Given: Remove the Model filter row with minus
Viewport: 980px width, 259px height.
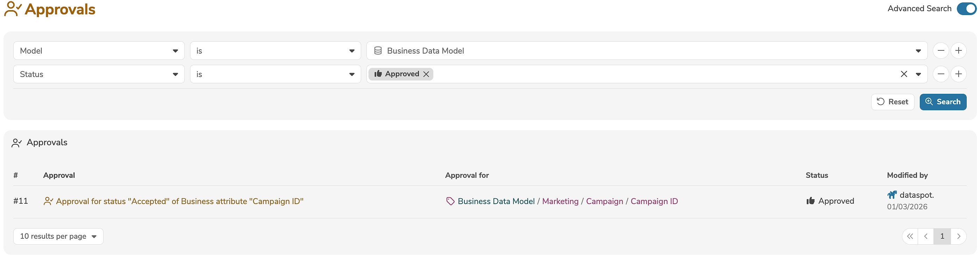Looking at the screenshot, I should (940, 51).
